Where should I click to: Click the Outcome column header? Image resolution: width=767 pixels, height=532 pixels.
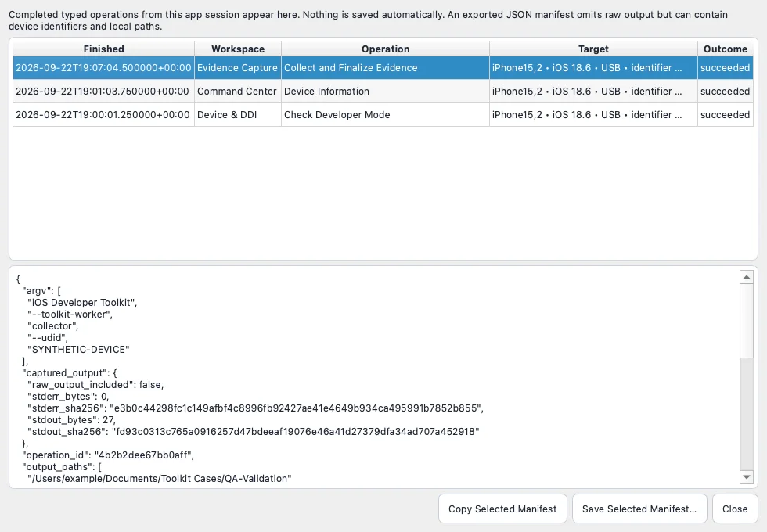(x=726, y=49)
